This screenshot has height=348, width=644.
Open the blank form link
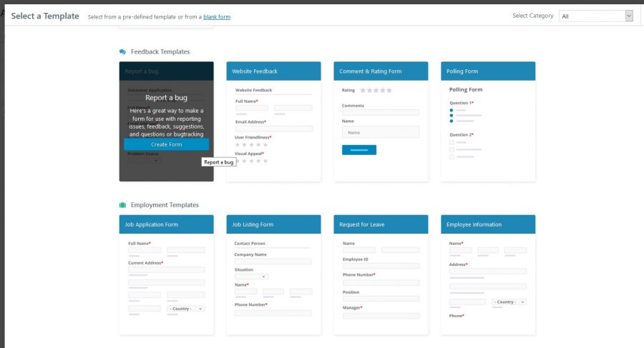217,17
